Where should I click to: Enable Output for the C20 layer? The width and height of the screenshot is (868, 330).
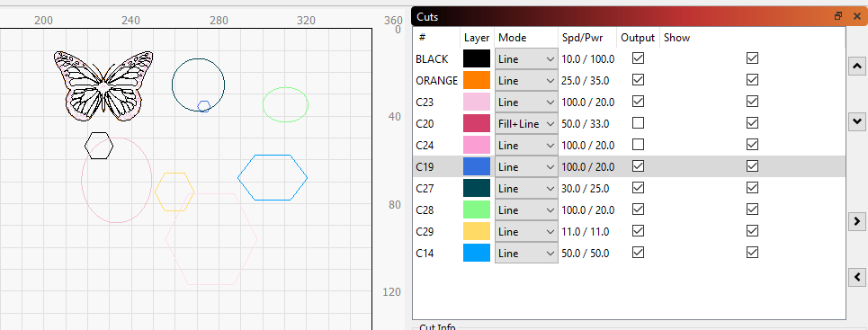point(639,123)
